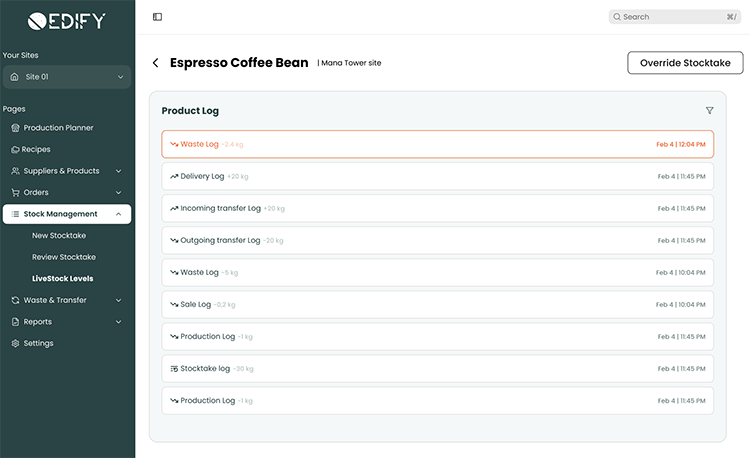Expand the Suppliers & Products menu
Image resolution: width=750 pixels, height=458 pixels.
click(x=118, y=171)
